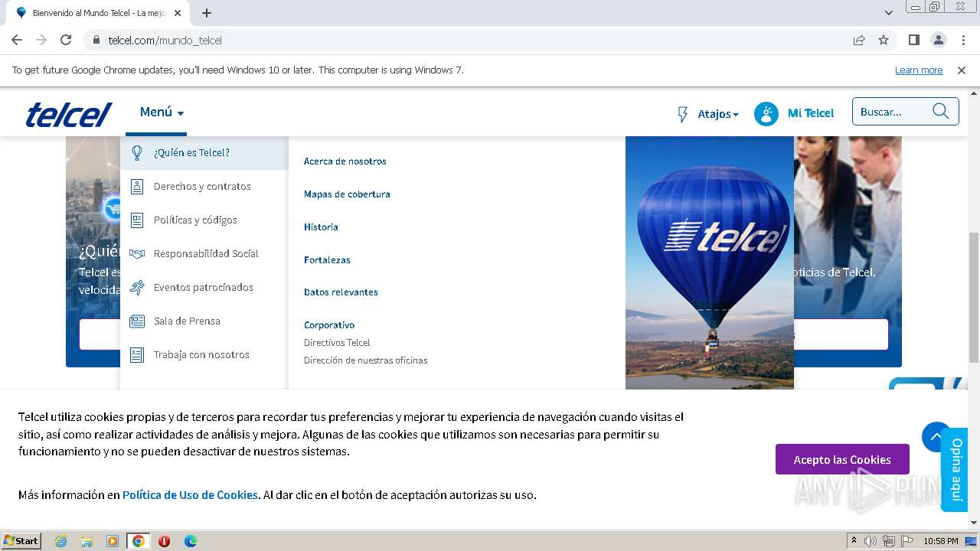Viewport: 980px width, 551px height.
Task: Click the search magnifier icon
Action: pyautogui.click(x=941, y=112)
